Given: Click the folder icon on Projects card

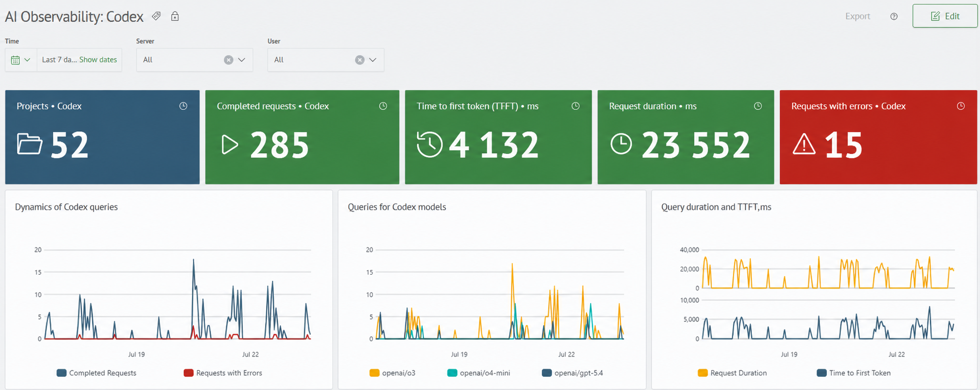Looking at the screenshot, I should tap(30, 144).
